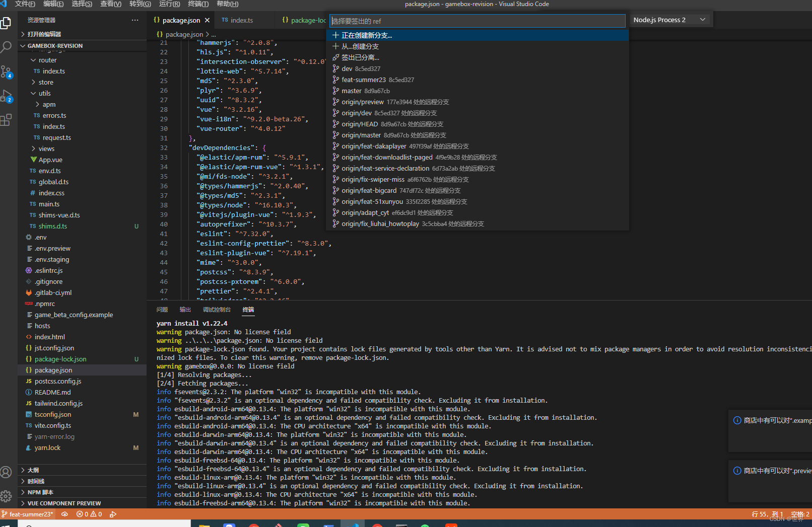
Task: Open the Node.js Process 2 dropdown
Action: (669, 20)
